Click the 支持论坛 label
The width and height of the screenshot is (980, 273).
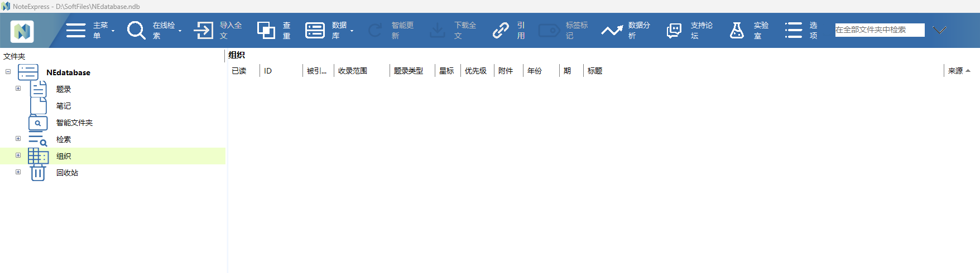[702, 31]
